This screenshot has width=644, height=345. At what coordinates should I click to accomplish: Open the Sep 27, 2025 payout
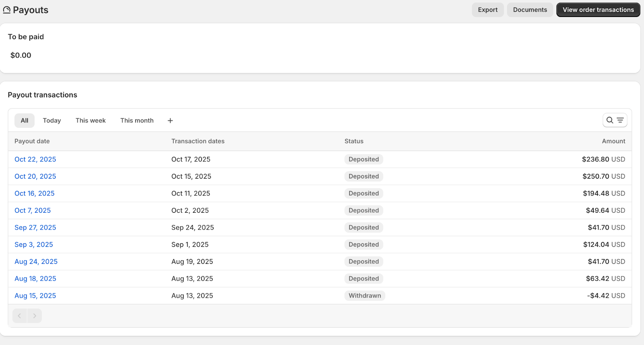click(35, 228)
